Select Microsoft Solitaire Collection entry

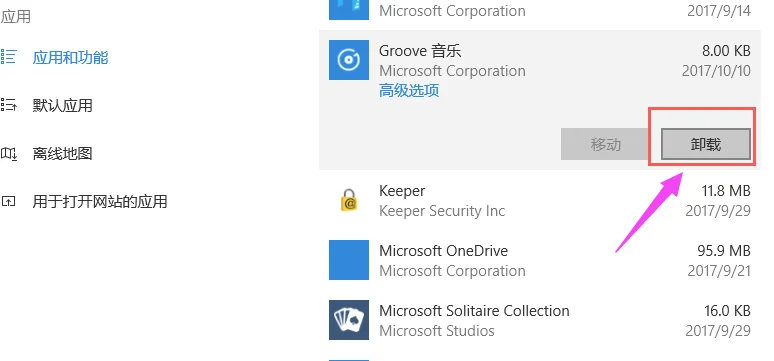click(540, 320)
